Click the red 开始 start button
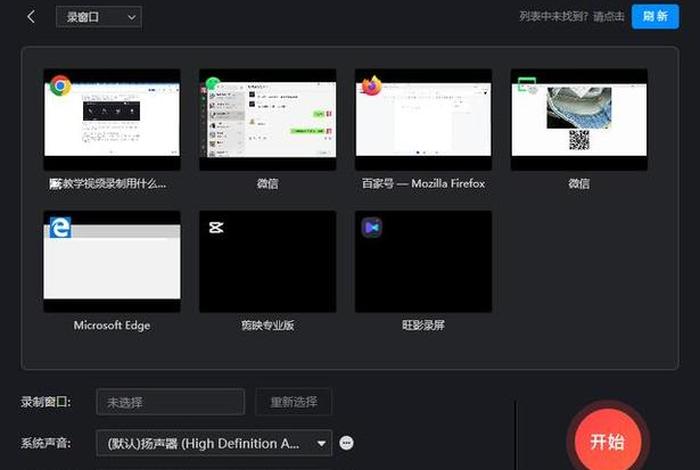 607,441
